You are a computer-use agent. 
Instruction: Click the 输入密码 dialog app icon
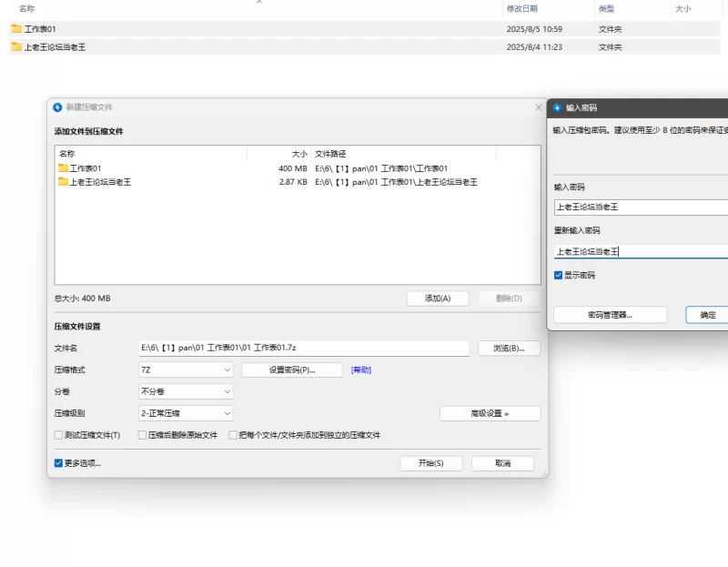point(557,107)
